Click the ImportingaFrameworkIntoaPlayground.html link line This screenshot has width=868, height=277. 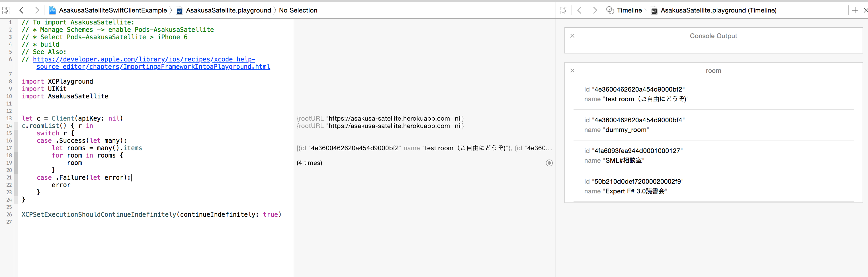point(153,67)
